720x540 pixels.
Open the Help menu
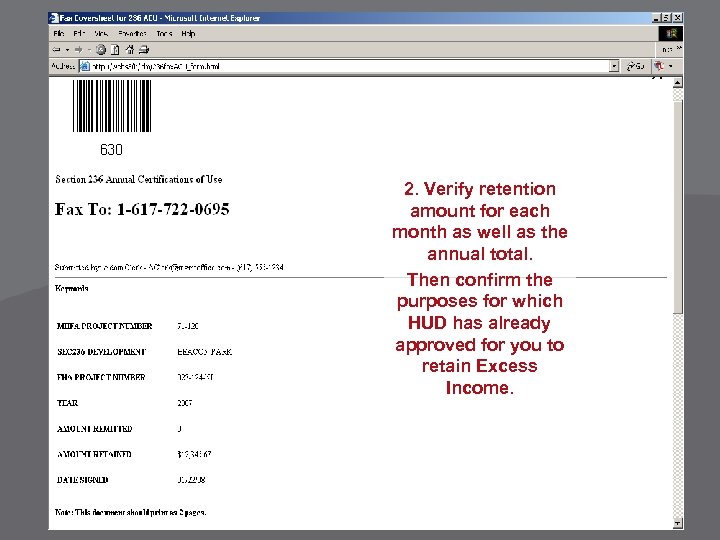[x=188, y=34]
